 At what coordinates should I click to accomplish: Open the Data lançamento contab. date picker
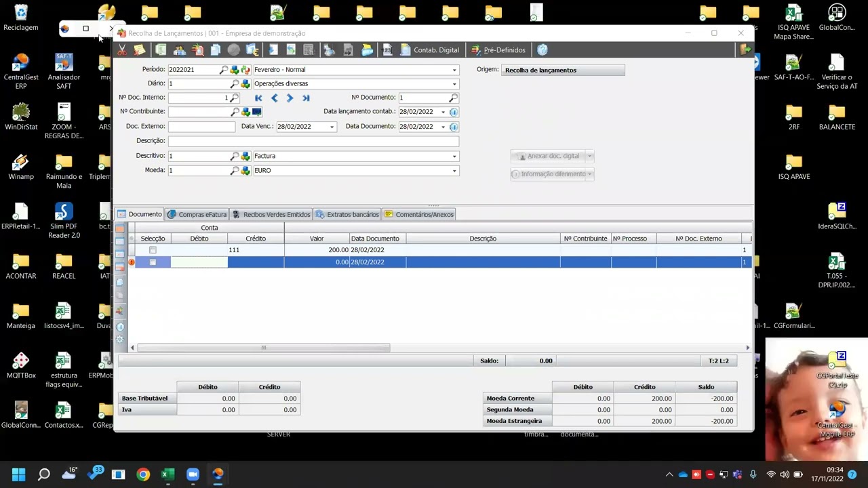point(443,112)
